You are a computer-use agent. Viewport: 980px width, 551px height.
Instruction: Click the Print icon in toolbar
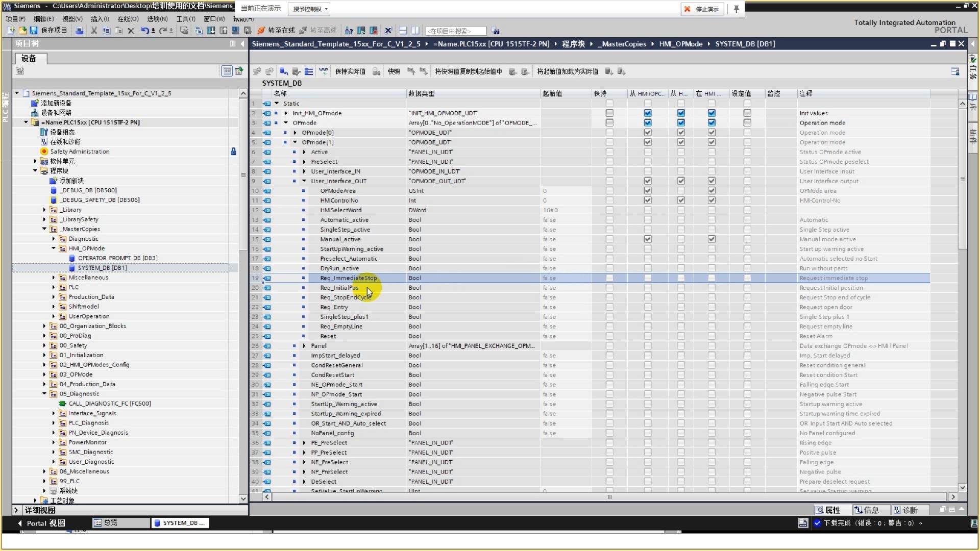point(79,31)
